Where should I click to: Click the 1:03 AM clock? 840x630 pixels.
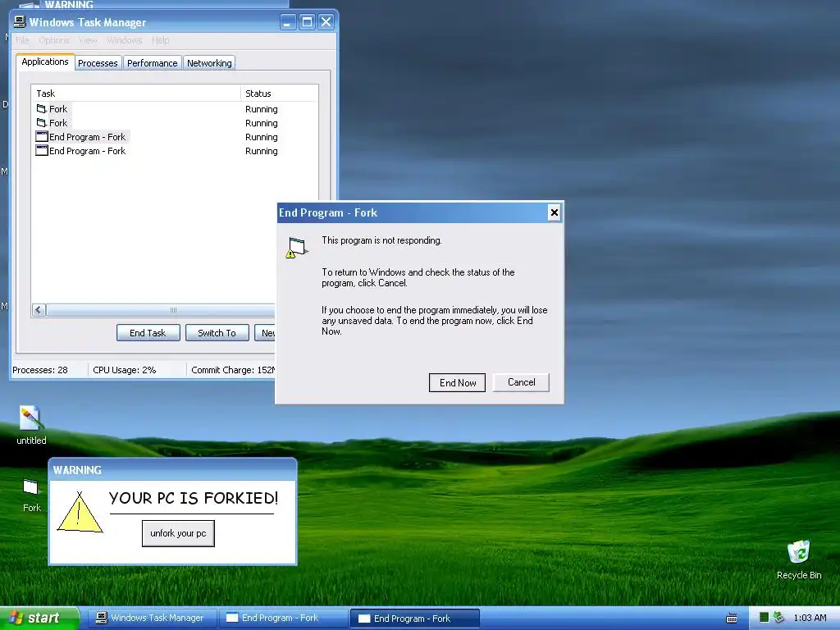[x=810, y=618]
